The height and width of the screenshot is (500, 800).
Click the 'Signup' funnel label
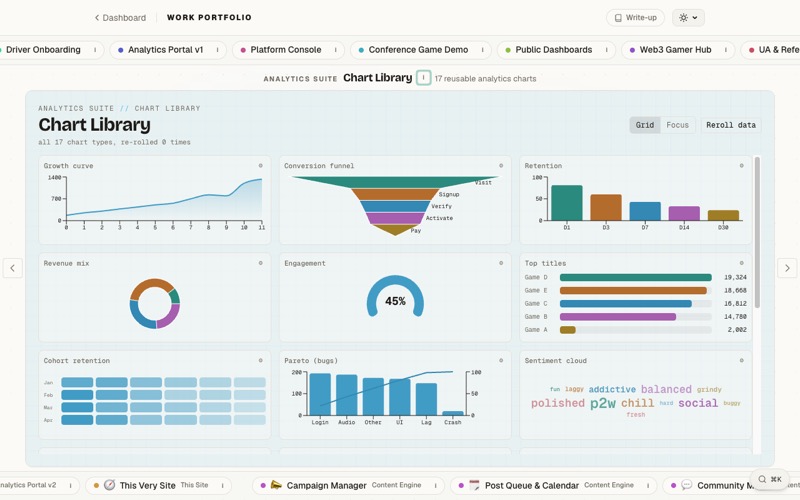[449, 194]
